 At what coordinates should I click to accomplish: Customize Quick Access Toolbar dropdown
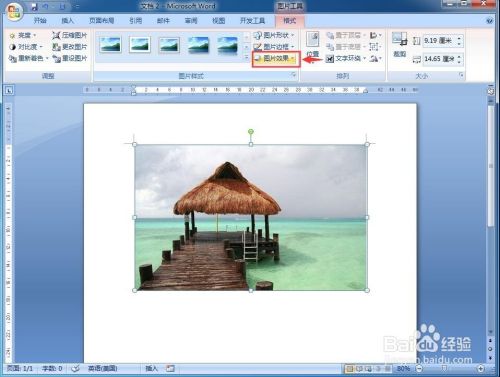point(76,6)
